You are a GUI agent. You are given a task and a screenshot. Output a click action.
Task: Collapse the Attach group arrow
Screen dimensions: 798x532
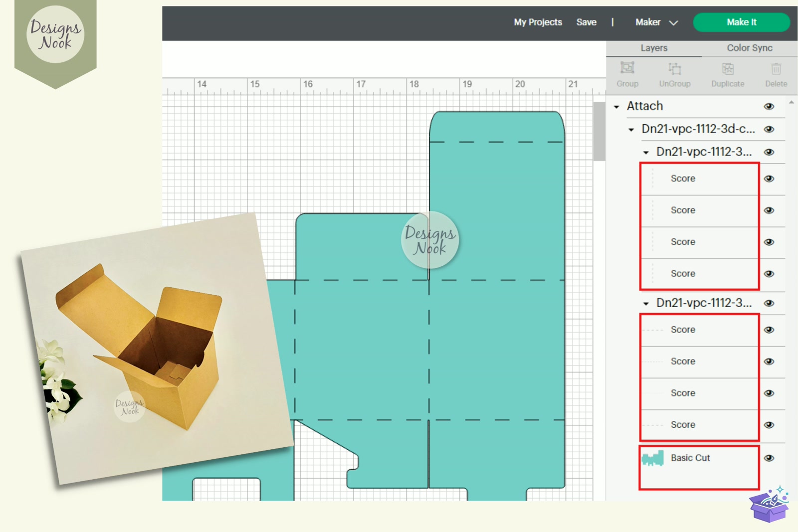pyautogui.click(x=616, y=107)
